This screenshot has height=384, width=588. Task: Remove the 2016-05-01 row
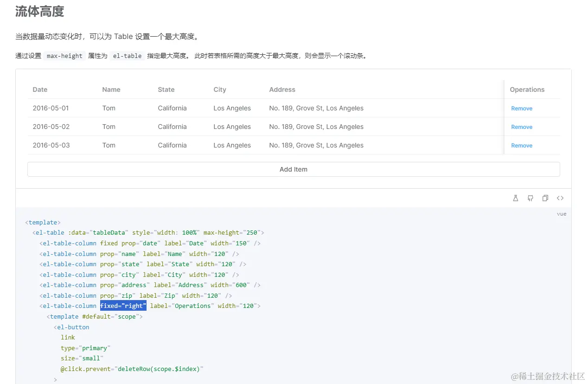522,109
